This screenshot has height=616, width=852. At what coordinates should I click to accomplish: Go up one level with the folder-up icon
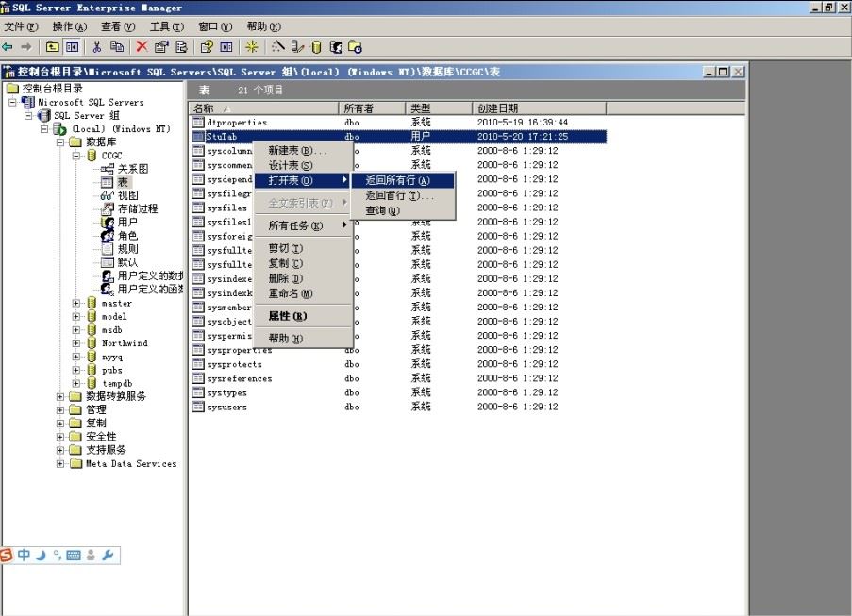pyautogui.click(x=52, y=47)
